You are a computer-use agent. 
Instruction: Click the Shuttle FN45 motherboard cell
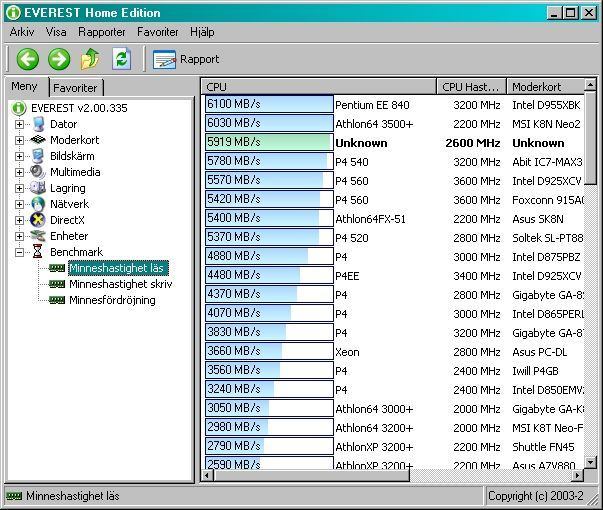(x=543, y=447)
